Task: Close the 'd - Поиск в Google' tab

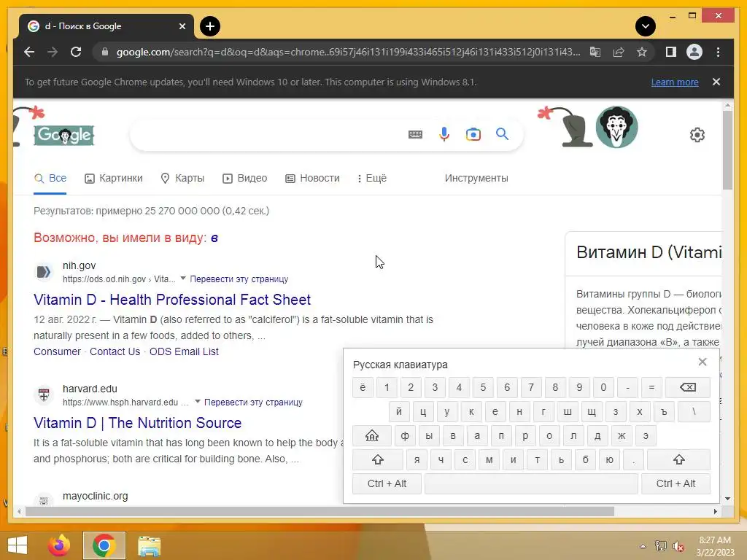Action: [x=182, y=26]
